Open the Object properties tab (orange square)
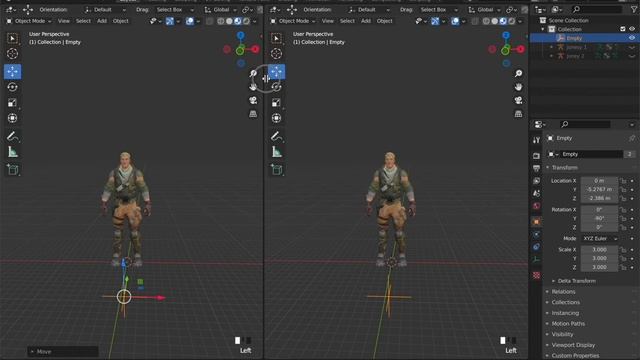 (536, 222)
